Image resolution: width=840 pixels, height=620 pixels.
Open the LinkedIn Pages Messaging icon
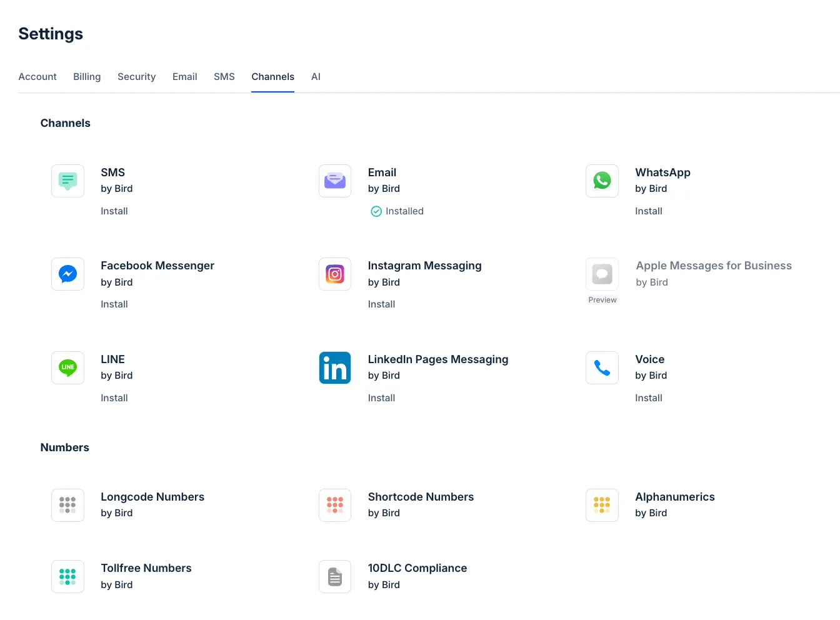pos(335,367)
